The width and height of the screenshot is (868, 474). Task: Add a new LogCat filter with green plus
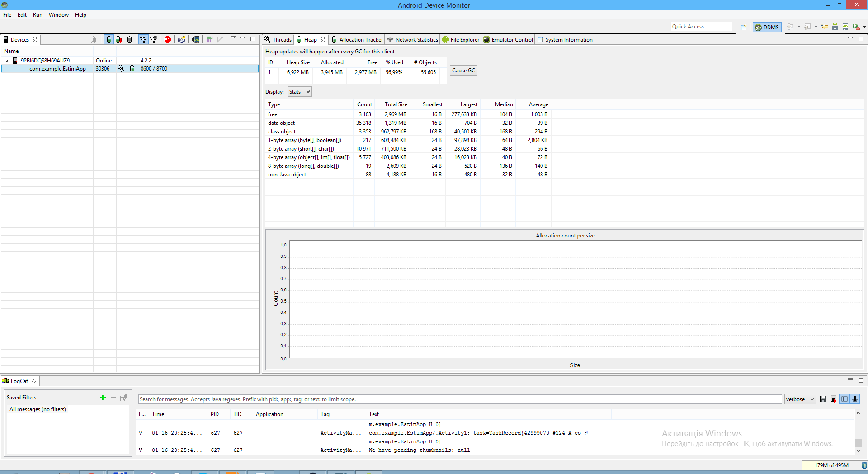pos(103,398)
